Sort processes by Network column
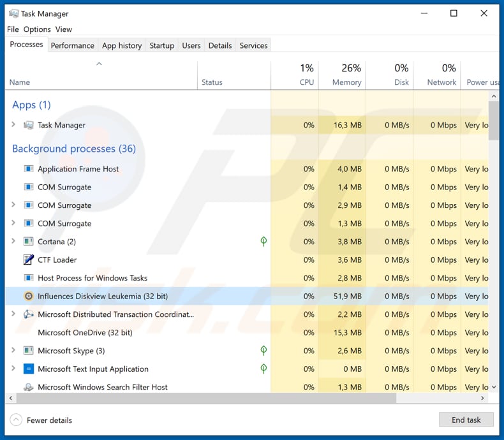Image resolution: width=504 pixels, height=440 pixels. click(x=437, y=75)
